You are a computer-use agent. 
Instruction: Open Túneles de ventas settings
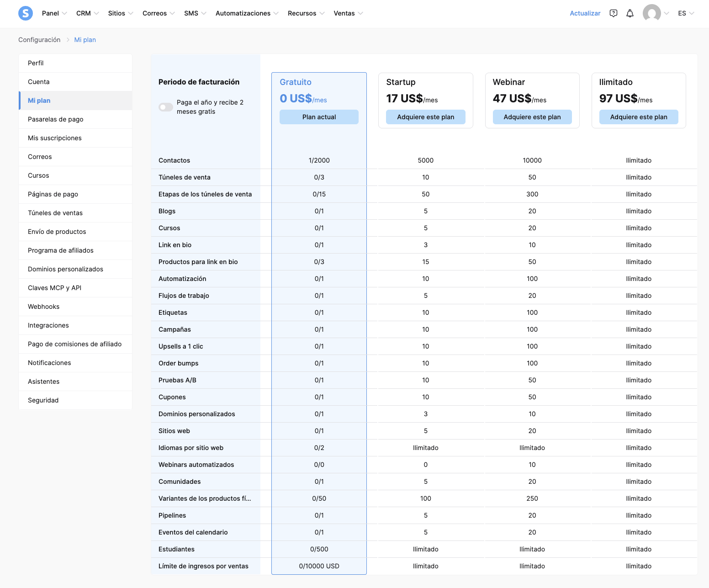75,213
